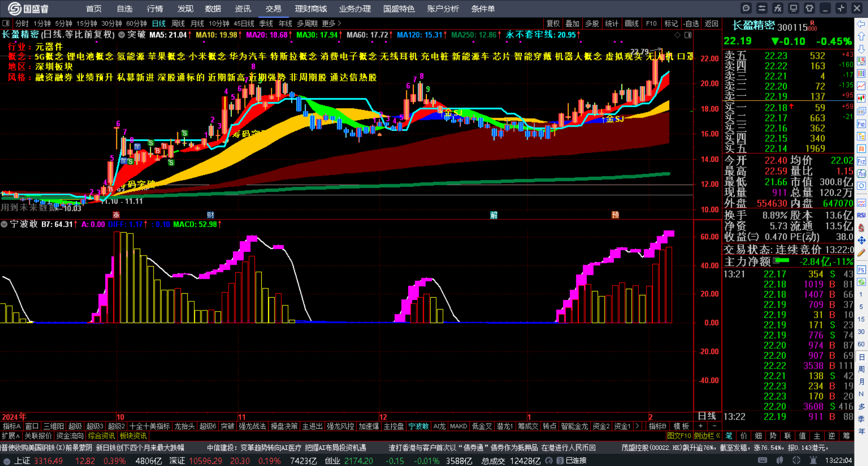Show more indicator tabs with the right chevron

[637, 426]
